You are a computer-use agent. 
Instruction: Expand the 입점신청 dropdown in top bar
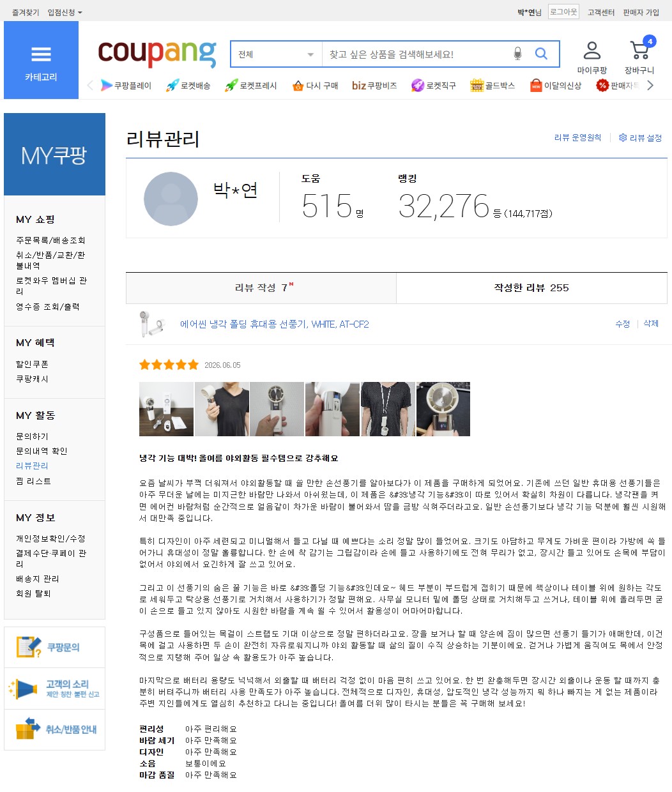pyautogui.click(x=65, y=12)
